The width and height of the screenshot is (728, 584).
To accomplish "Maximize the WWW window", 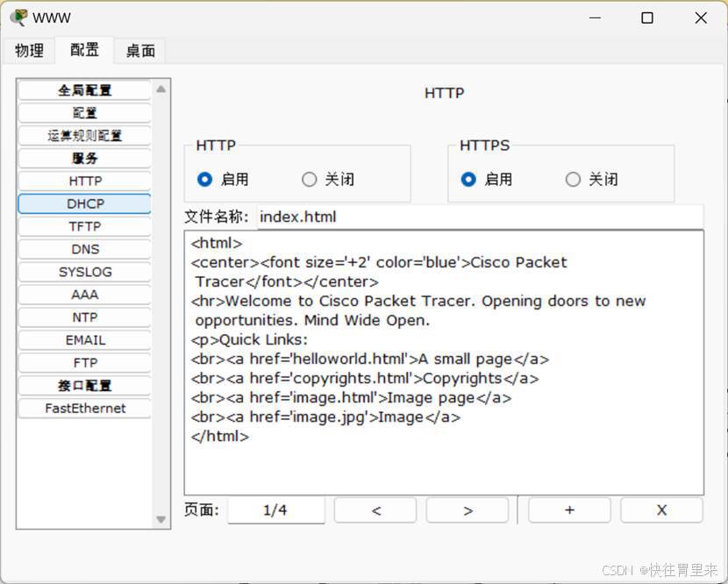I will (647, 18).
